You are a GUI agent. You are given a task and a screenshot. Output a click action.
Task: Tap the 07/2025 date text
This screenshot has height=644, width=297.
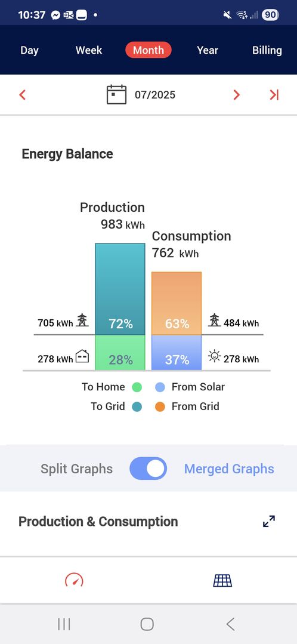(x=155, y=95)
